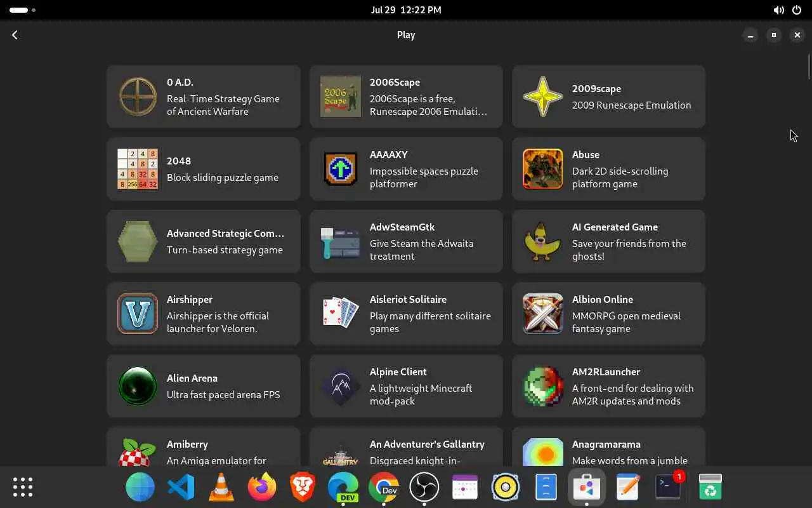Click the 'Play' window title

click(x=406, y=35)
